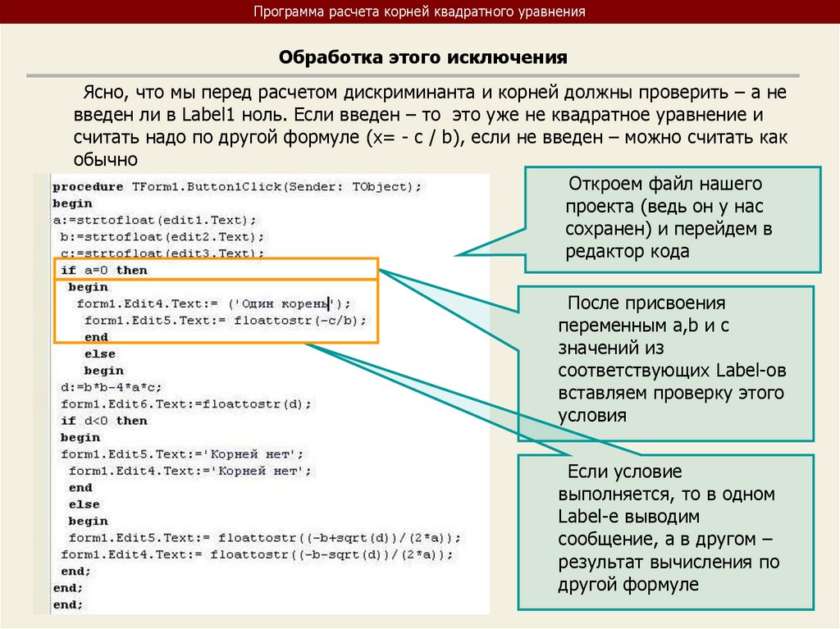This screenshot has height=629, width=840.
Task: Click callout 'Откроем файл нашего проекта'
Action: [x=673, y=220]
